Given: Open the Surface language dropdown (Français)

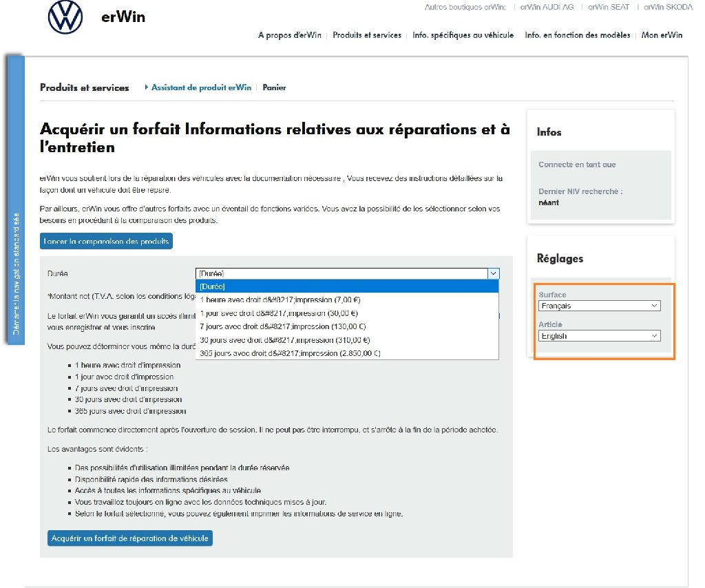Looking at the screenshot, I should tap(600, 306).
